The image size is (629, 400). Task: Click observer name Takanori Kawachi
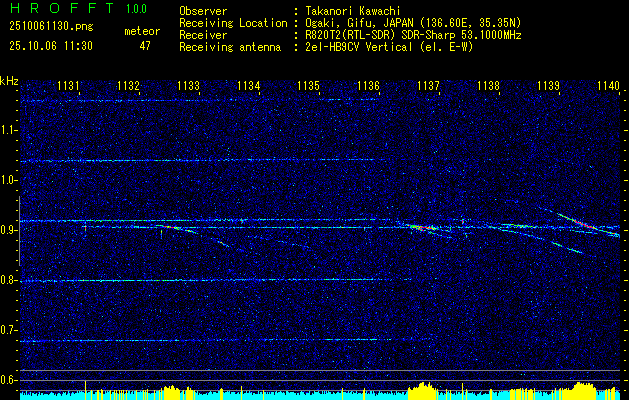click(353, 11)
